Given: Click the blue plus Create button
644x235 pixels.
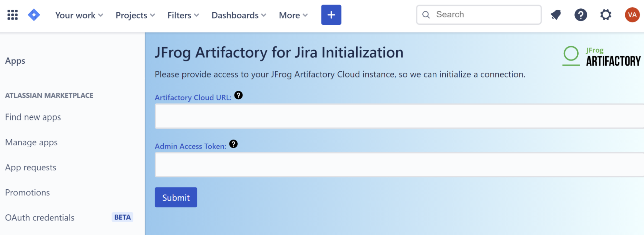Looking at the screenshot, I should pyautogui.click(x=331, y=15).
